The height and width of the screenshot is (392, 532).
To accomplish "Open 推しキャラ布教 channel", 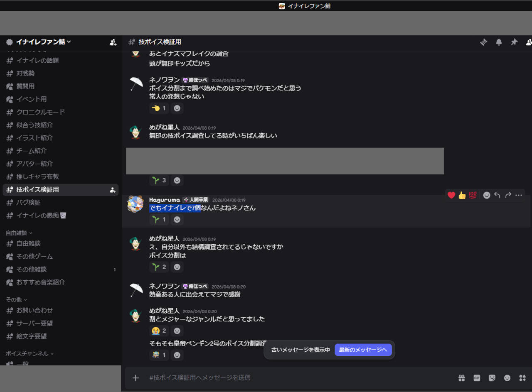I will pos(61,176).
